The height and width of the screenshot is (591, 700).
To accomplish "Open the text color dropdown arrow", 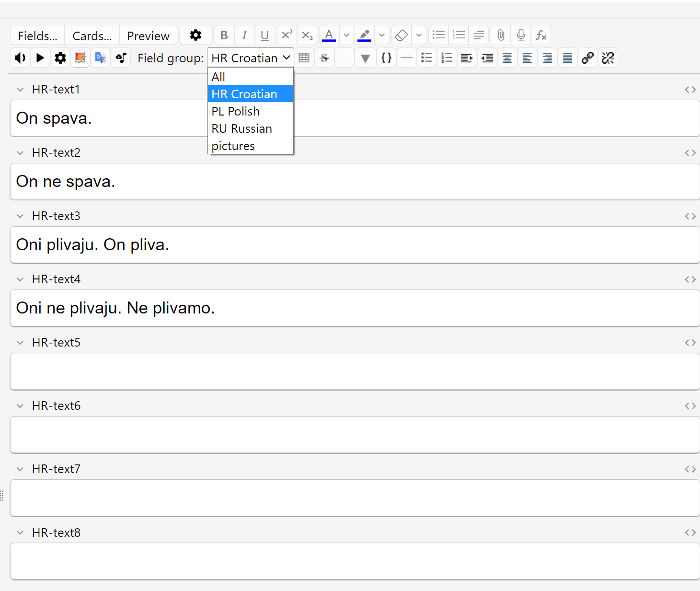I will (346, 35).
